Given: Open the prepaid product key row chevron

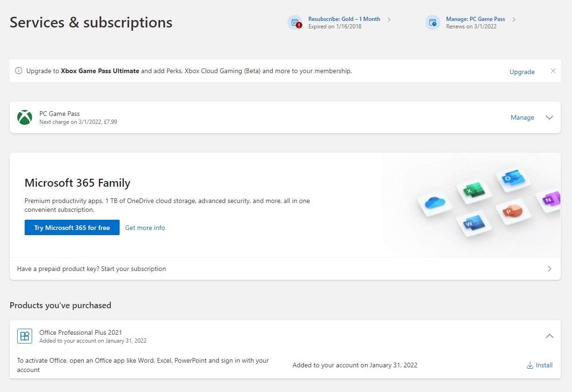Looking at the screenshot, I should click(549, 269).
